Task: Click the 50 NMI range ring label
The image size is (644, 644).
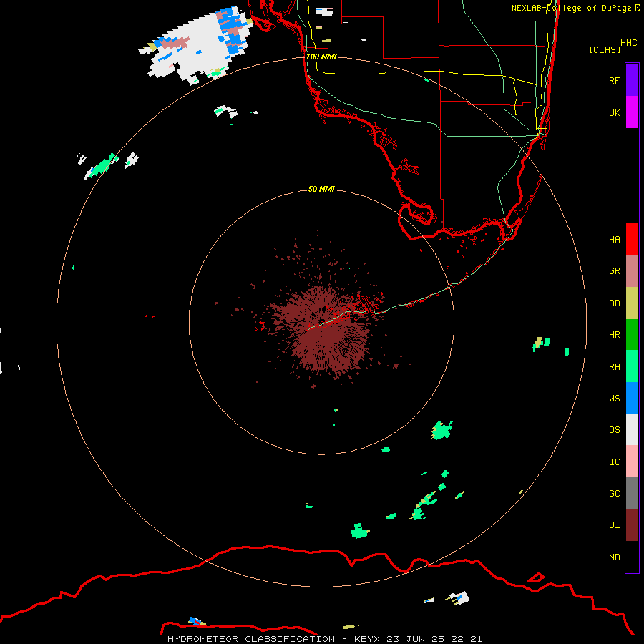Action: point(321,189)
